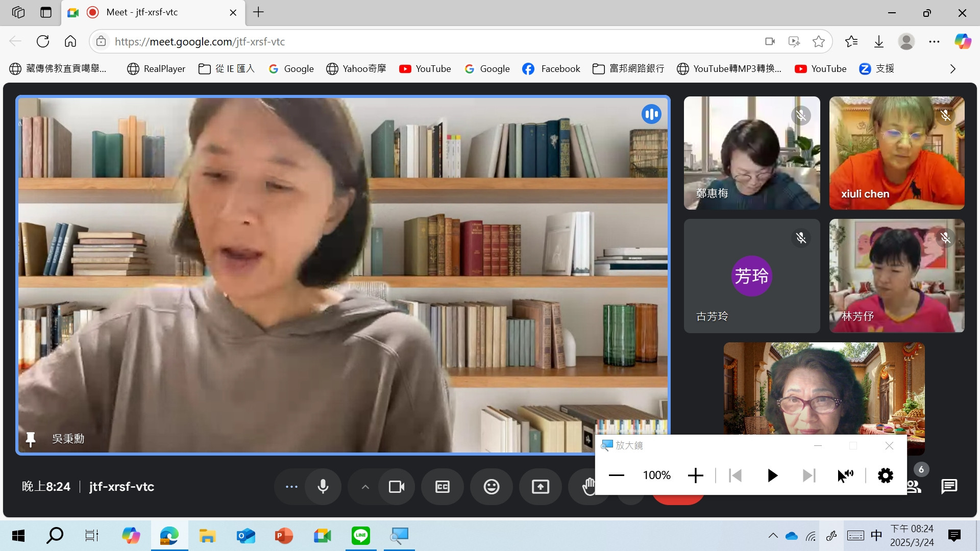Unpin the 吳秉勳 video via pin icon
Image resolution: width=980 pixels, height=551 pixels.
(x=31, y=439)
